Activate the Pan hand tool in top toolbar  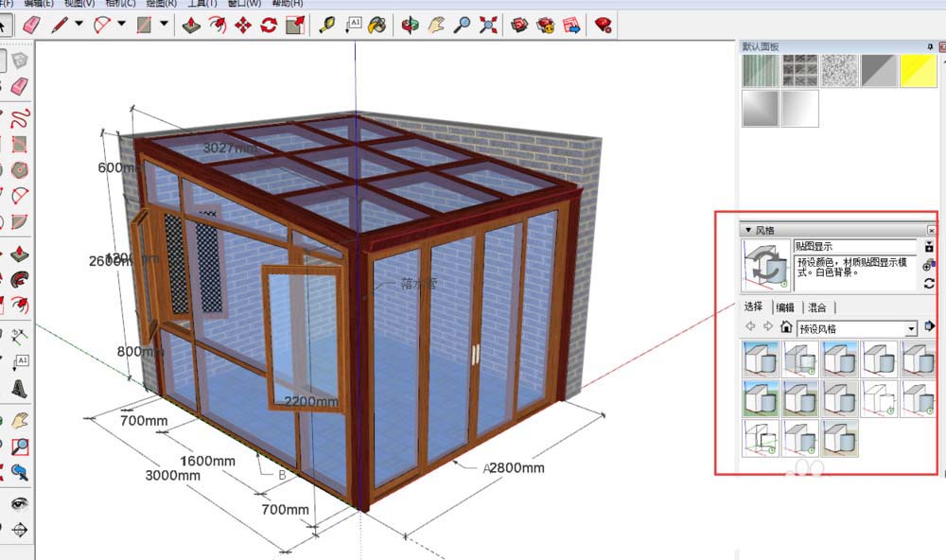436,25
